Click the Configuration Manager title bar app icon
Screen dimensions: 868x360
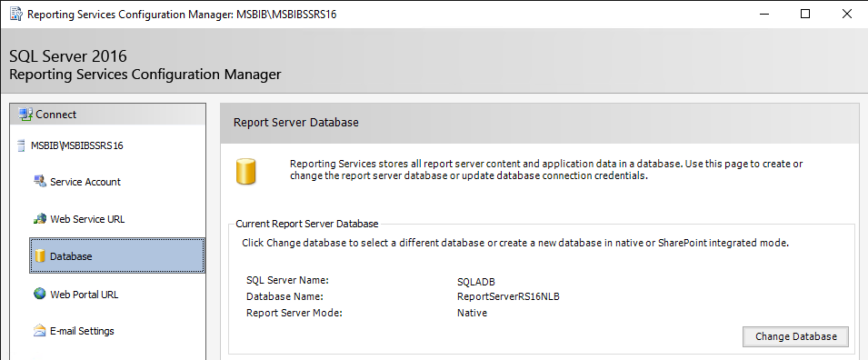click(16, 14)
